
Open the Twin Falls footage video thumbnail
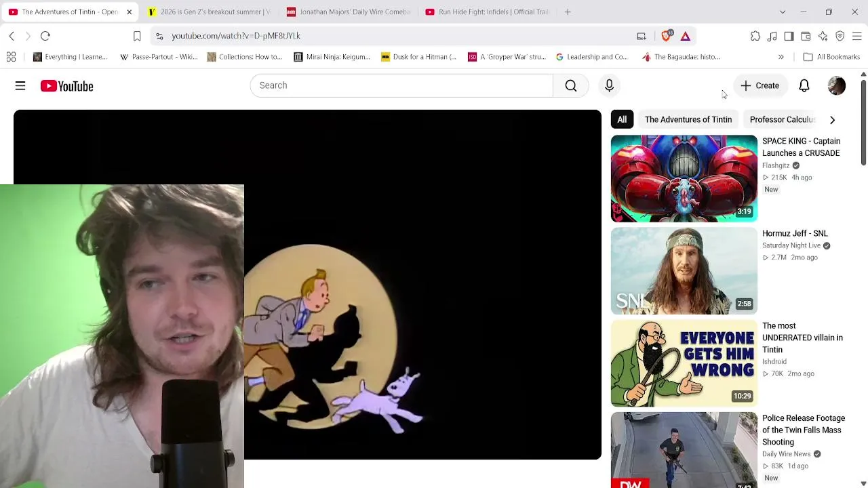click(x=684, y=450)
